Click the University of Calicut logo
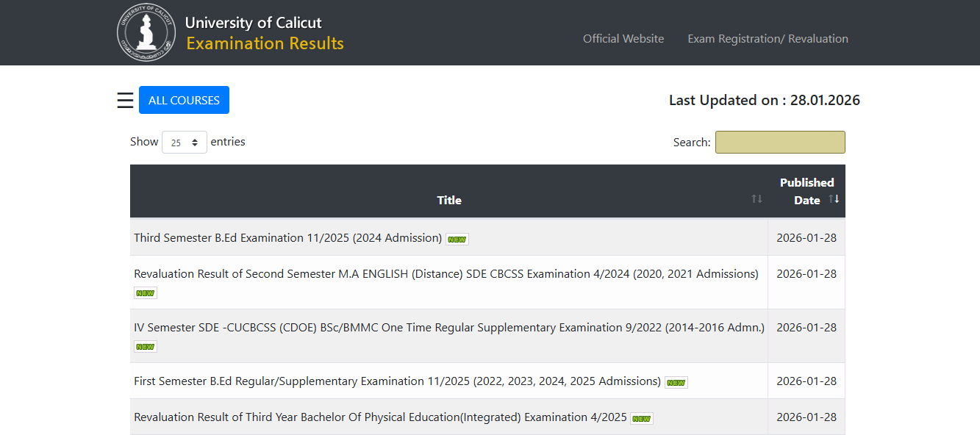This screenshot has width=980, height=435. (146, 32)
